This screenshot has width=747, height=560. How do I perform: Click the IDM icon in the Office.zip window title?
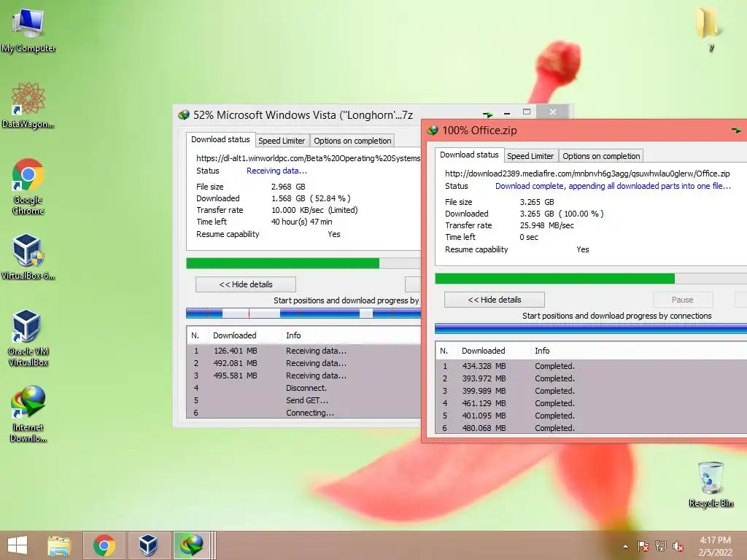(x=433, y=130)
